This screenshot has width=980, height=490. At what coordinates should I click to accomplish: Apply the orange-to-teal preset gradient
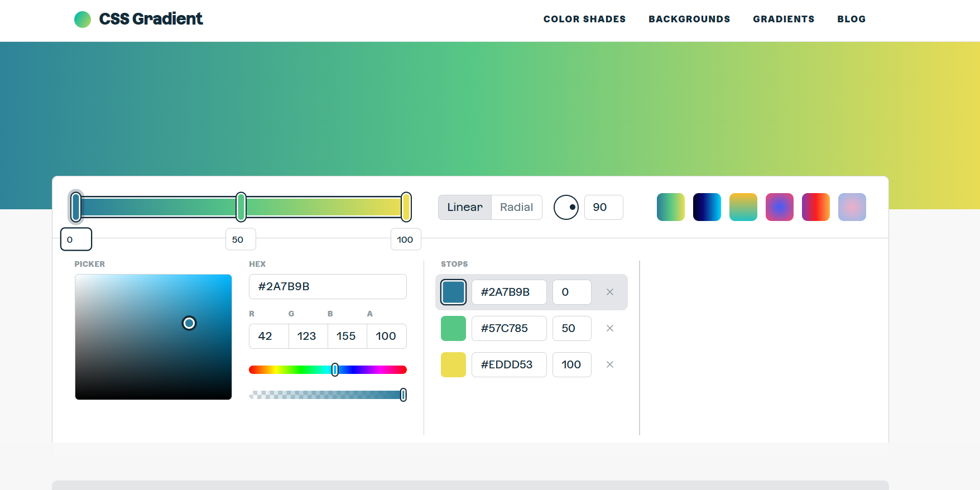743,207
